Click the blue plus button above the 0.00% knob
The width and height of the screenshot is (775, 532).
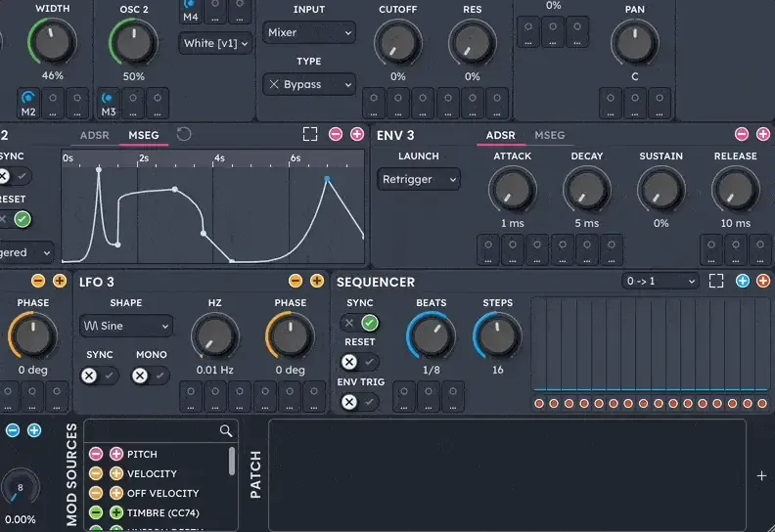coord(34,430)
